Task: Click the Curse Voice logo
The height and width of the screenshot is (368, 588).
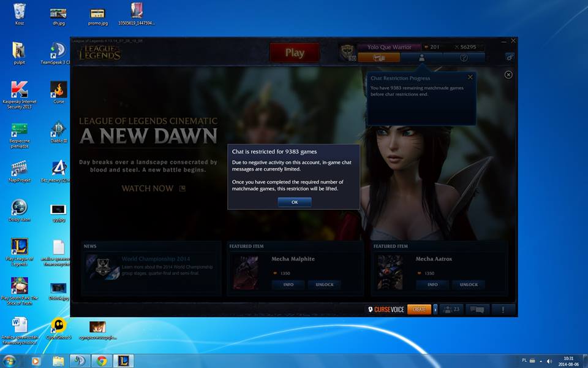Action: pos(386,309)
